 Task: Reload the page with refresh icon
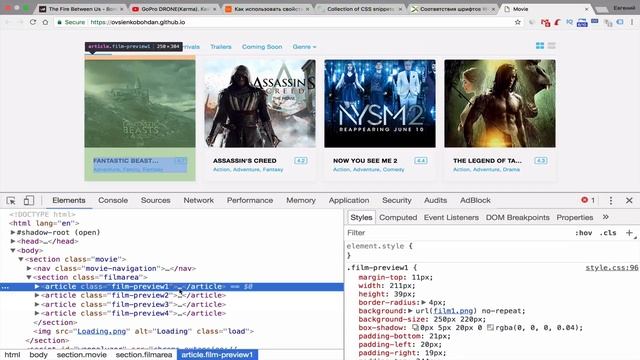(33, 22)
